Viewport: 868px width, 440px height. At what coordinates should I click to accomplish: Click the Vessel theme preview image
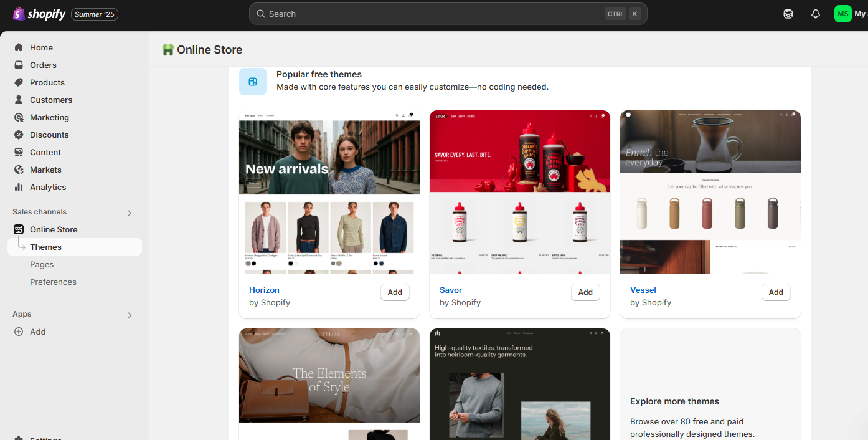tap(710, 192)
